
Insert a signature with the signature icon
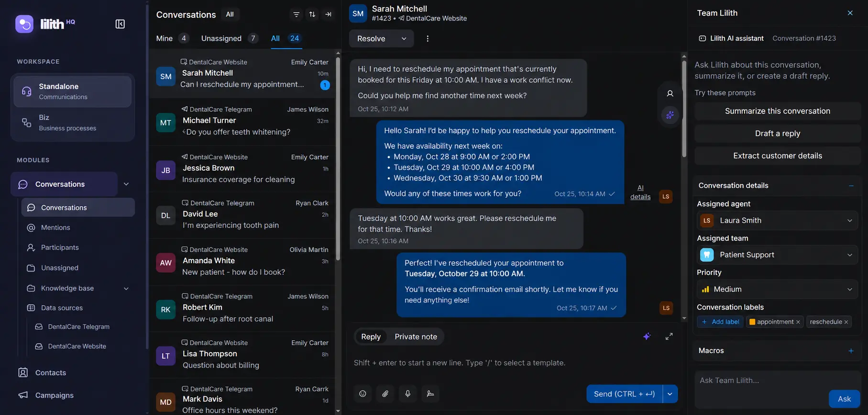point(430,393)
